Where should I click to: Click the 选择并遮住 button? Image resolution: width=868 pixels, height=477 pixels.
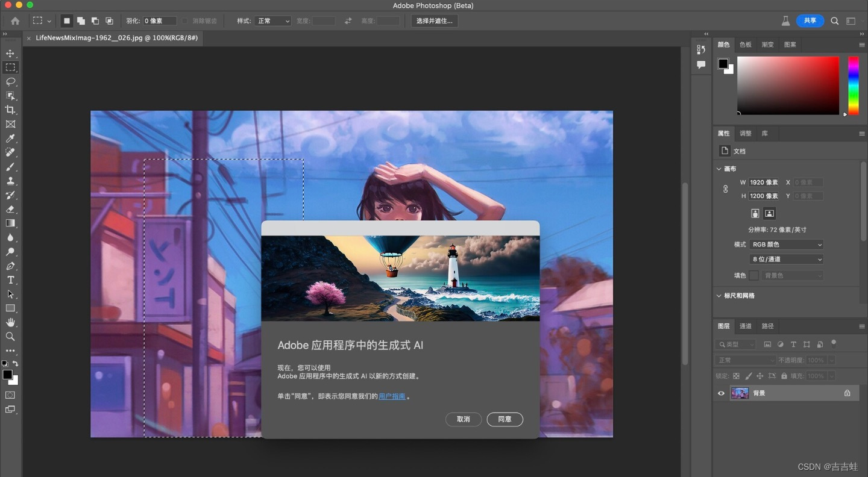pos(435,20)
